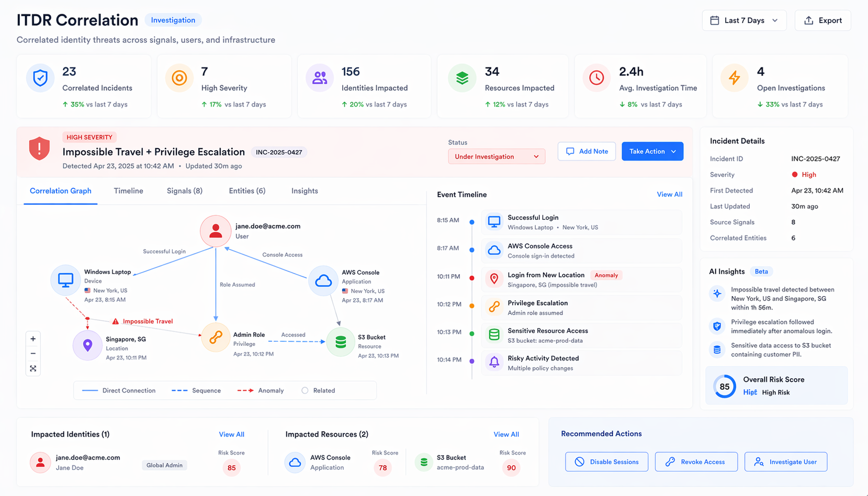This screenshot has height=496, width=868.
Task: Zoom out of the correlation graph
Action: 33,354
